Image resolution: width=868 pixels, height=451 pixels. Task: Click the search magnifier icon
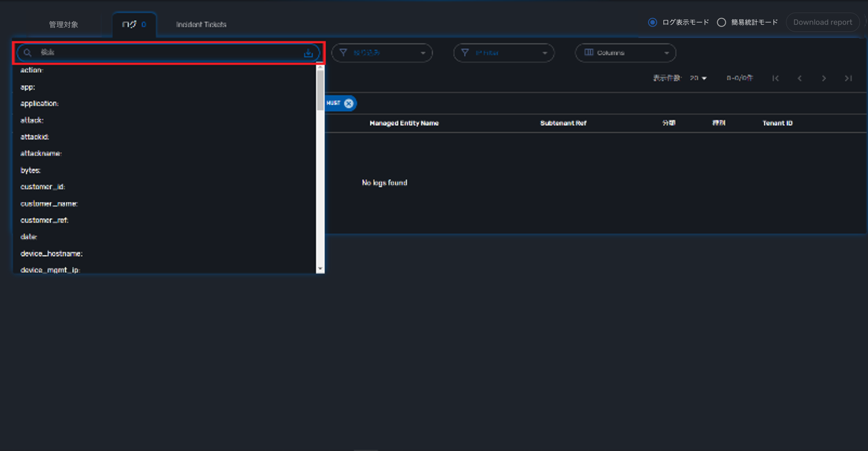28,53
